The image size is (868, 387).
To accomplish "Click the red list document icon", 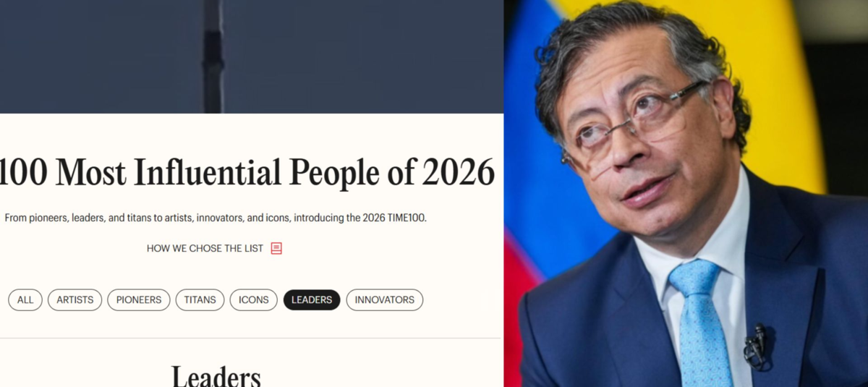I will coord(276,248).
